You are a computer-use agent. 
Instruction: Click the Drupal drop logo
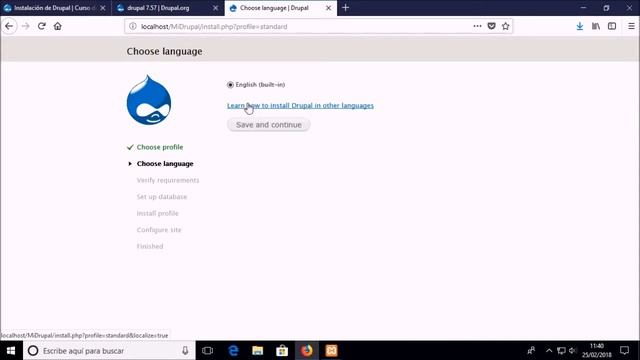pos(149,100)
